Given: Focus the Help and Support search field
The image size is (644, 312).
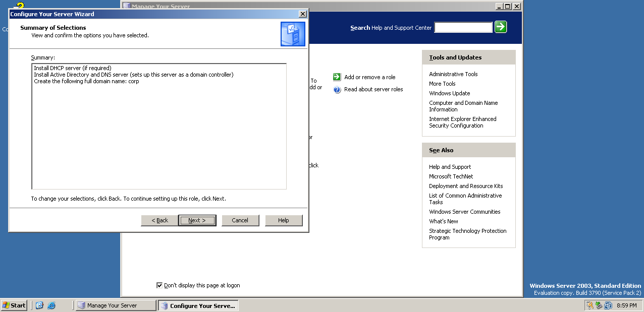Looking at the screenshot, I should pos(463,27).
